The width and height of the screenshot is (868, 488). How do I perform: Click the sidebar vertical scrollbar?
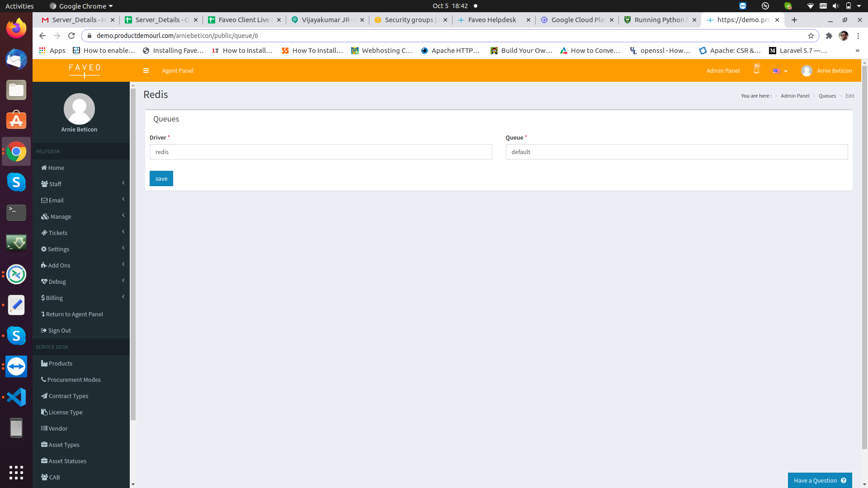pyautogui.click(x=133, y=253)
